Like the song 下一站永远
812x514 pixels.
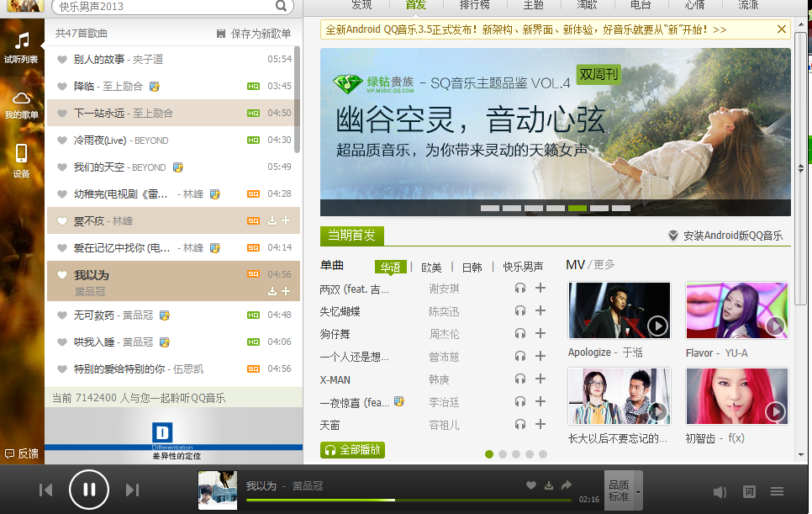coord(62,114)
